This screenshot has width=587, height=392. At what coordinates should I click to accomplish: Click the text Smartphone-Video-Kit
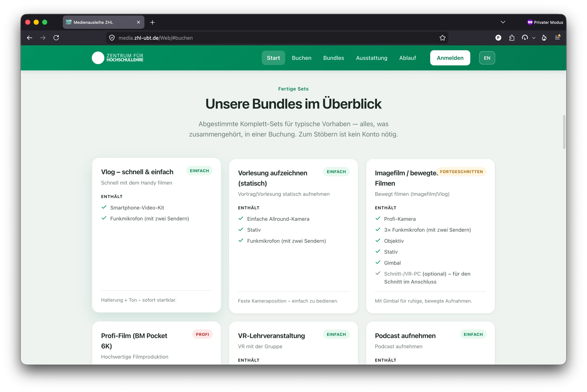[137, 207]
